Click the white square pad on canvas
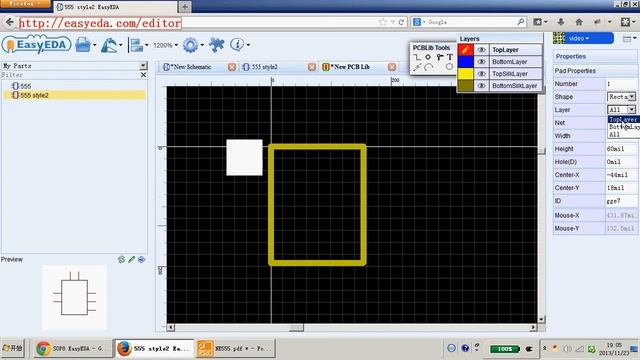Viewport: 640px width, 360px height. point(244,158)
